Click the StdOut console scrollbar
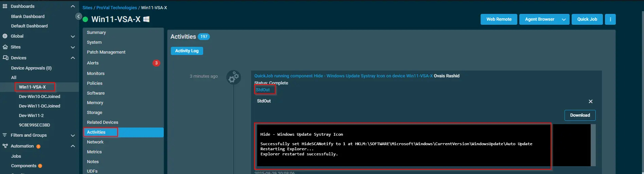Image resolution: width=644 pixels, height=174 pixels. point(593,145)
